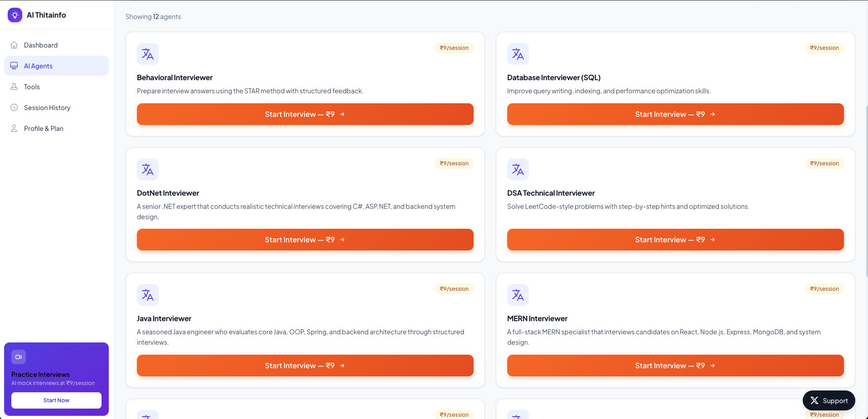Click the Behavioral Interviewer title
This screenshot has height=419, width=868.
(175, 77)
